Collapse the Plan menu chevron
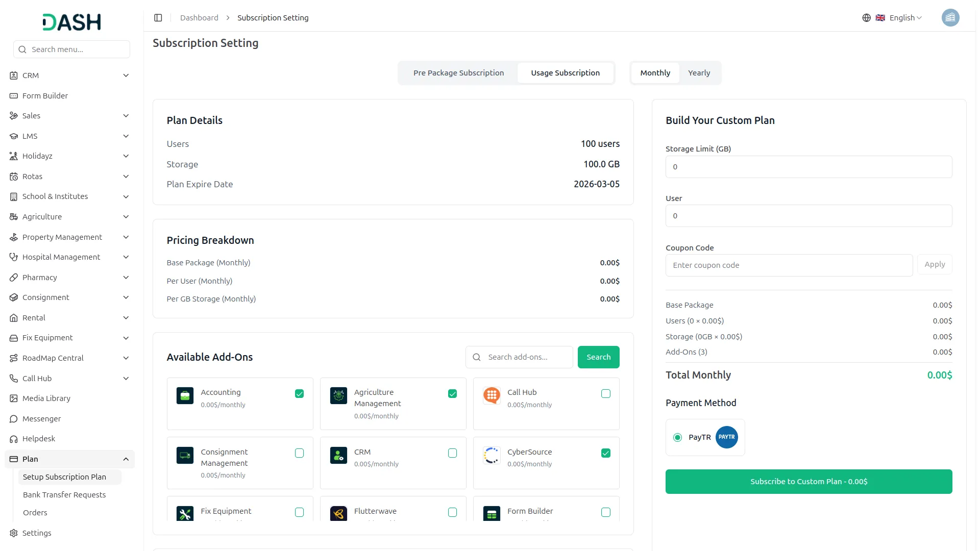The height and width of the screenshot is (551, 980). click(126, 459)
